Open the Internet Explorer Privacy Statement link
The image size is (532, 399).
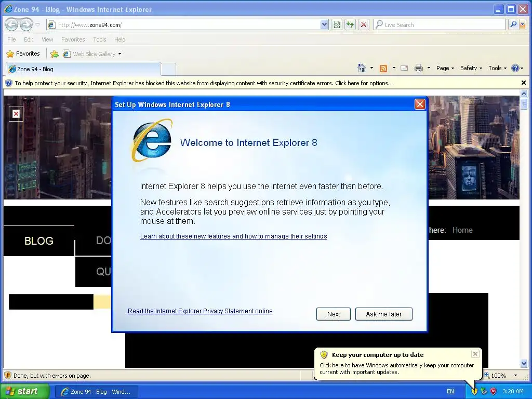click(200, 311)
